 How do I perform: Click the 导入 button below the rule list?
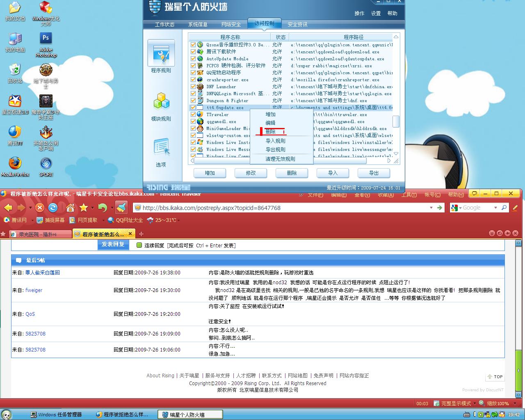[333, 173]
